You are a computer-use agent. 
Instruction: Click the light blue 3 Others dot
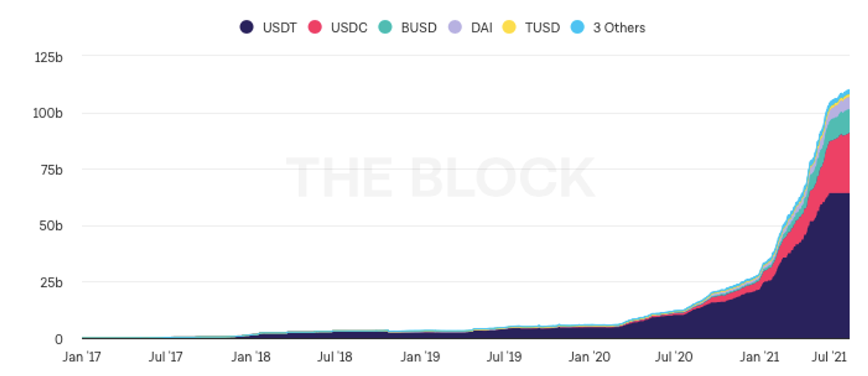pos(577,27)
